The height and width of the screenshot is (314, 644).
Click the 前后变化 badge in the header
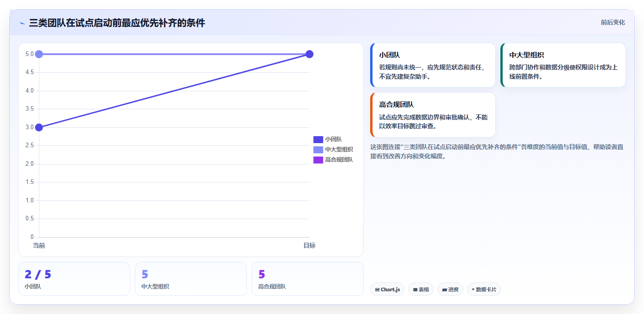pyautogui.click(x=612, y=22)
